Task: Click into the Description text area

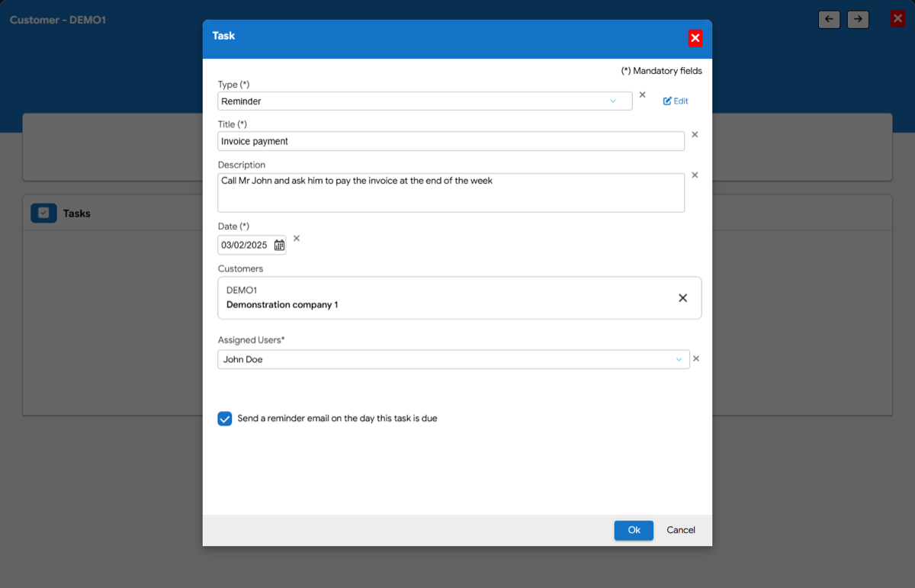Action: [x=451, y=192]
